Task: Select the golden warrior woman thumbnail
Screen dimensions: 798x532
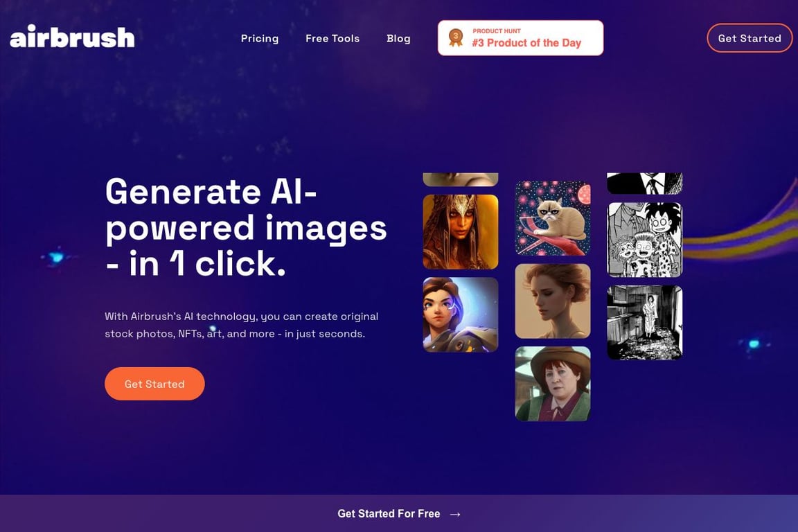Action: 461,231
